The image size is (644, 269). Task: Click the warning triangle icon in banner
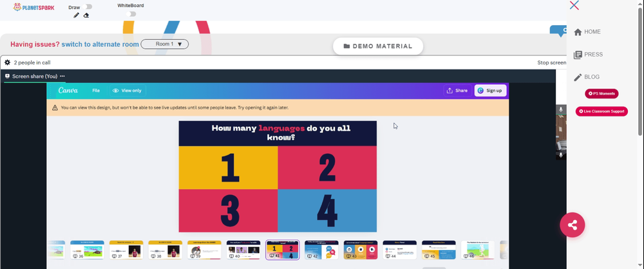(55, 107)
